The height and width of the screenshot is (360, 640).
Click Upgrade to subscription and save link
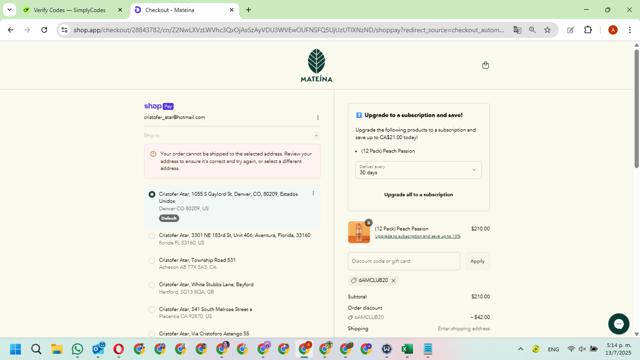tap(418, 236)
